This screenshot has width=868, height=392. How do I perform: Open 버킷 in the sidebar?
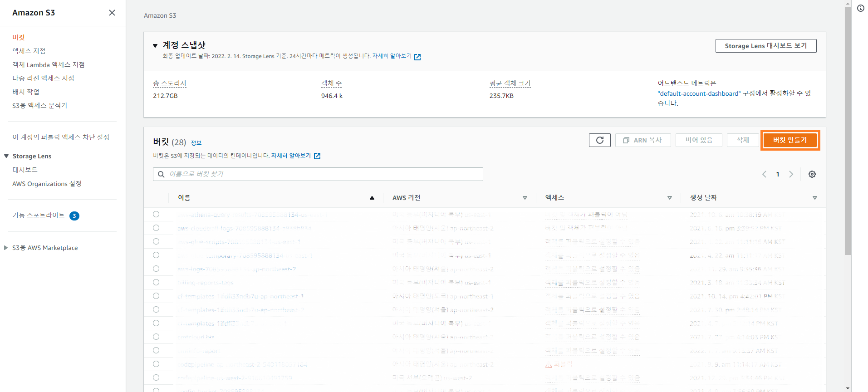tap(19, 38)
